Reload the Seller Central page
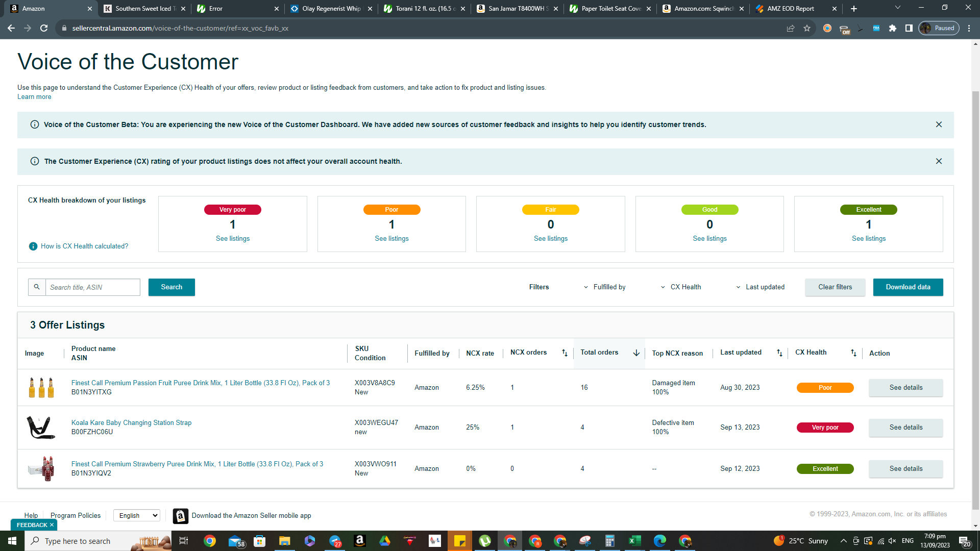 point(44,28)
